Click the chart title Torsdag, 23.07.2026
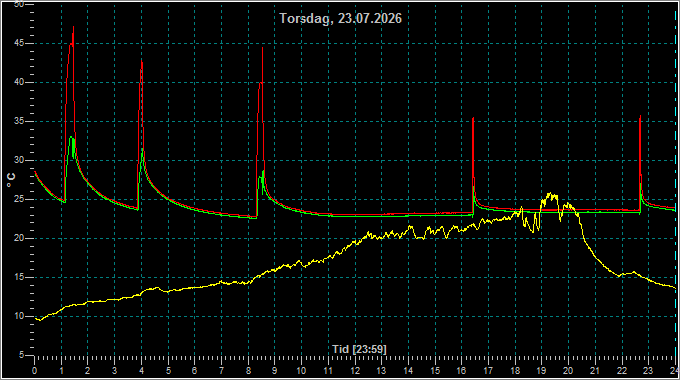 point(340,19)
